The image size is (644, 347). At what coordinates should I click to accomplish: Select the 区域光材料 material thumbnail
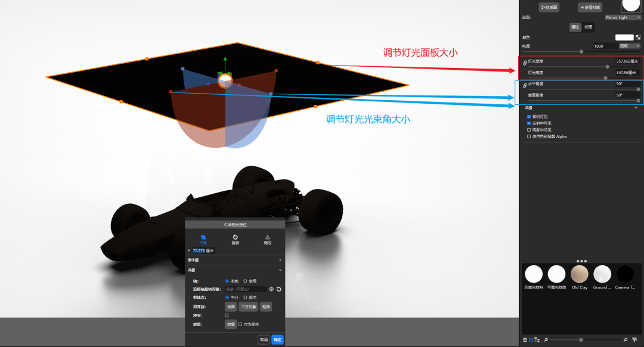click(x=534, y=274)
